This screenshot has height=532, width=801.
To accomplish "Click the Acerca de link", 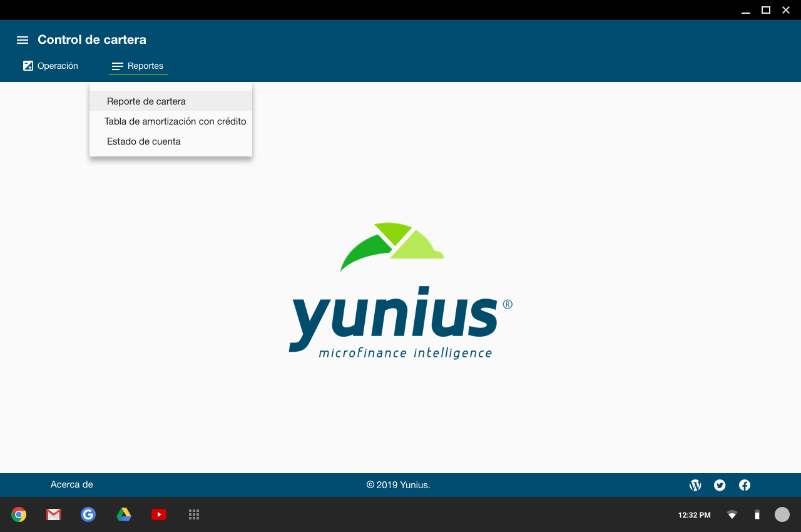I will (x=72, y=484).
